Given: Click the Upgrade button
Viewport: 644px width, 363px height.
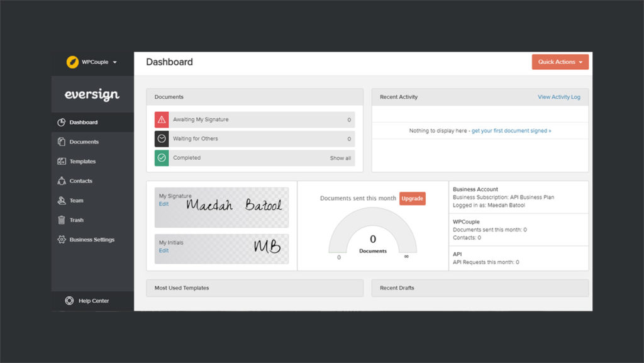Looking at the screenshot, I should pos(413,198).
